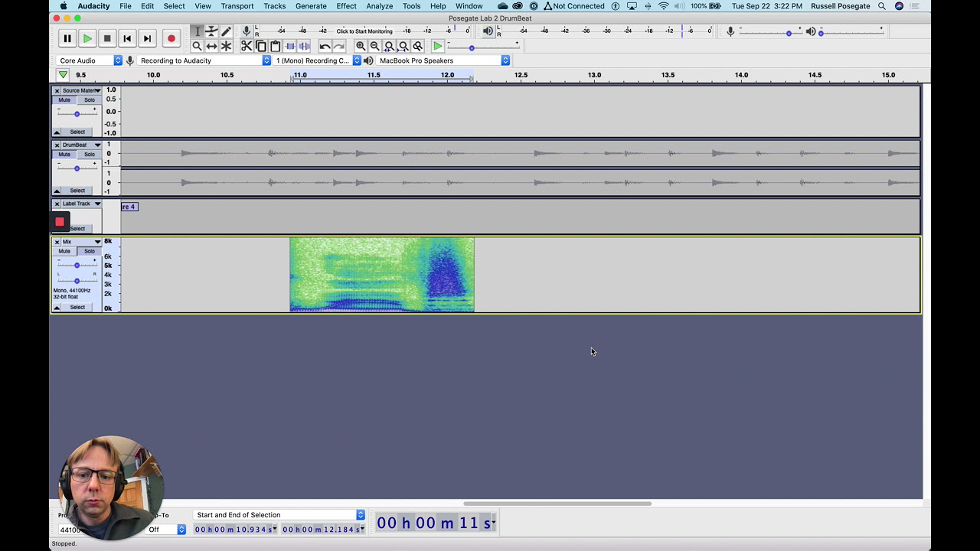This screenshot has height=551, width=980.
Task: Click the Redo arrow icon
Action: [x=339, y=46]
